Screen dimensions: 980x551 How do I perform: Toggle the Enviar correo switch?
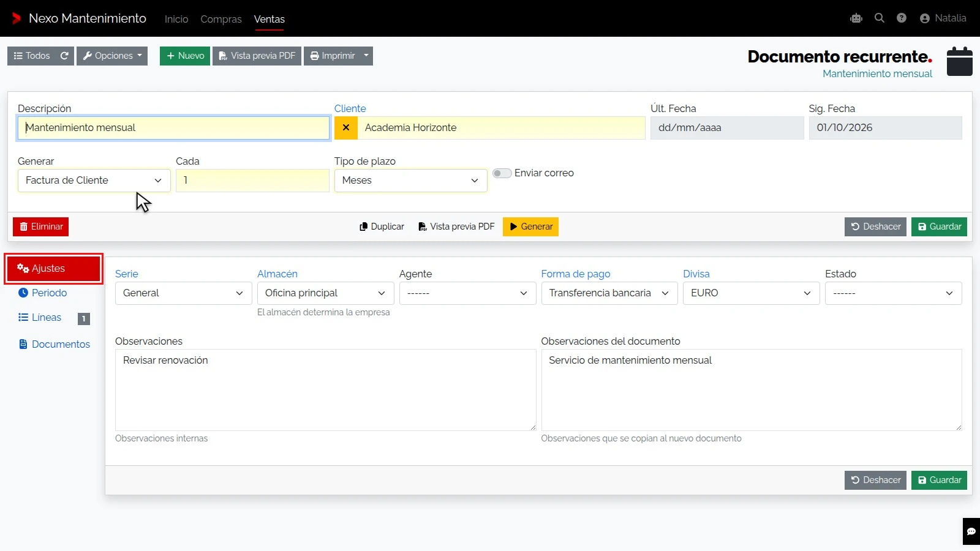(x=502, y=173)
